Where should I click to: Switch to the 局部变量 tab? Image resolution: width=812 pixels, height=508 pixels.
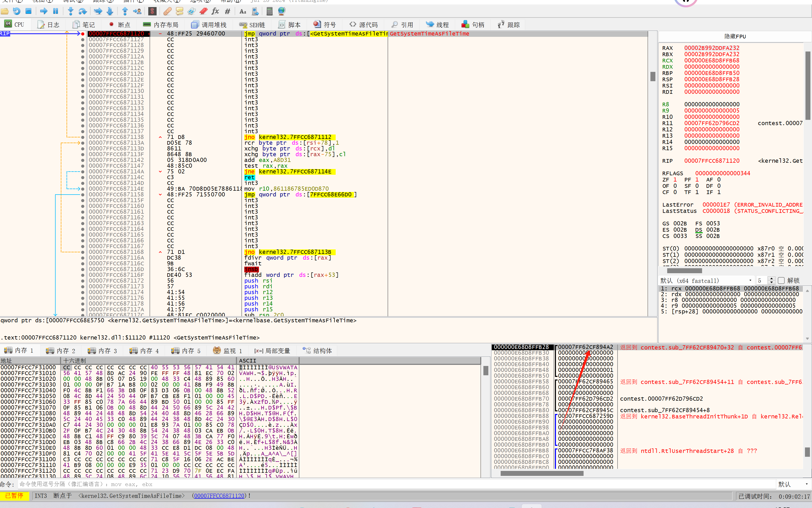click(272, 351)
